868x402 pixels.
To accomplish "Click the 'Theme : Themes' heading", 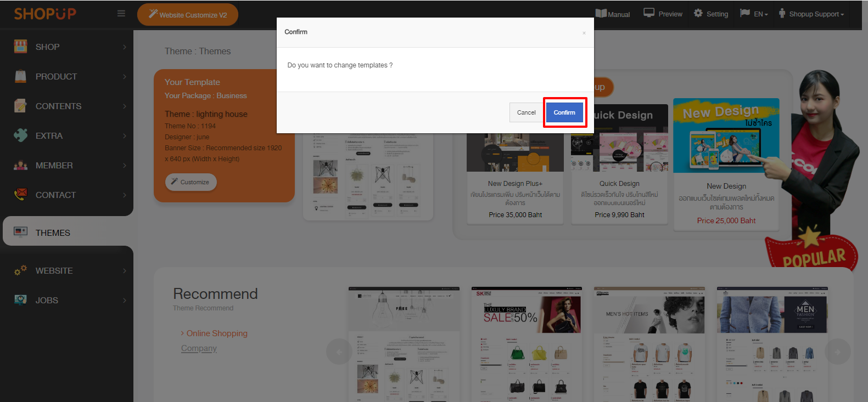I will point(198,51).
